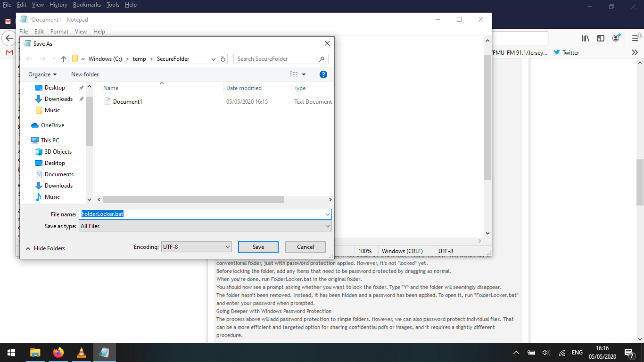Open Save As dialog help

pos(323,74)
